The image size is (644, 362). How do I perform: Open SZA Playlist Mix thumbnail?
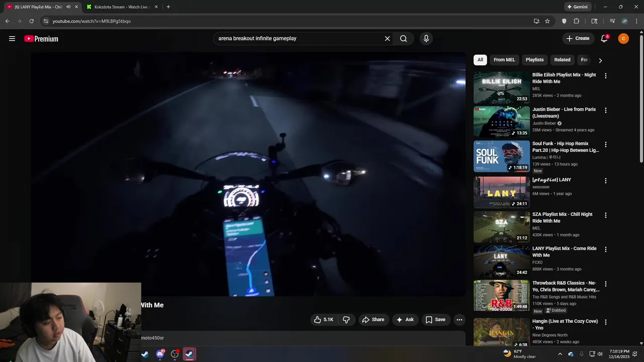502,227
